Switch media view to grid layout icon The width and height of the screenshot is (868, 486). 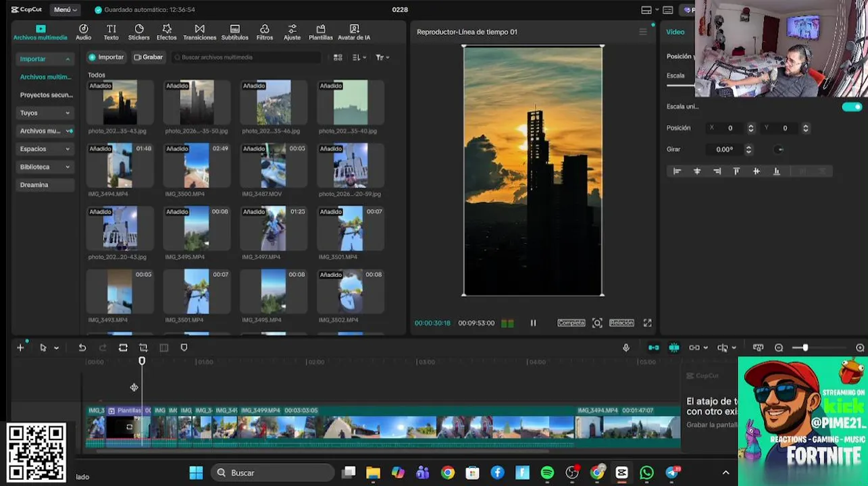click(x=338, y=57)
